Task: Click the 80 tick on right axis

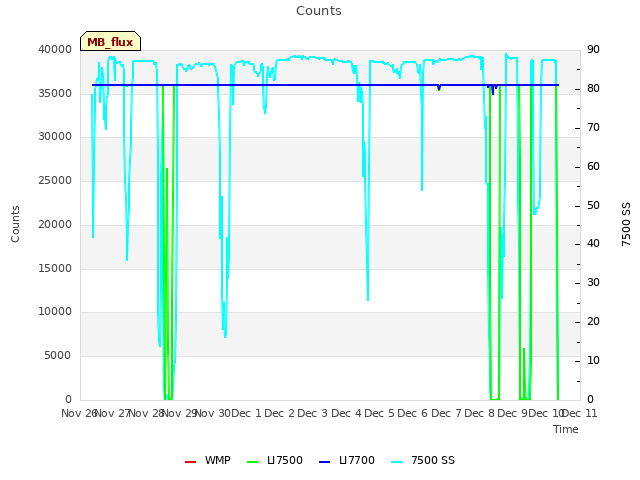Action: (x=593, y=89)
